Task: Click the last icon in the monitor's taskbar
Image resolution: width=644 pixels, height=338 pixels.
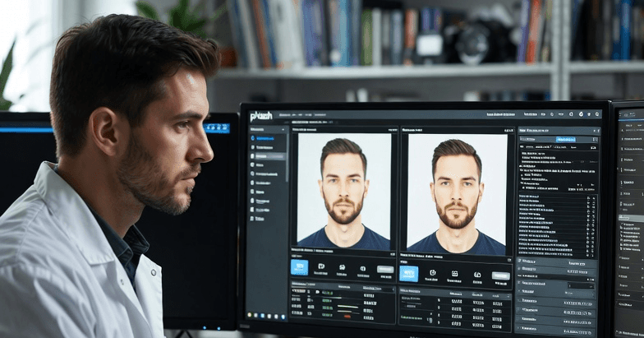Action: (x=283, y=316)
